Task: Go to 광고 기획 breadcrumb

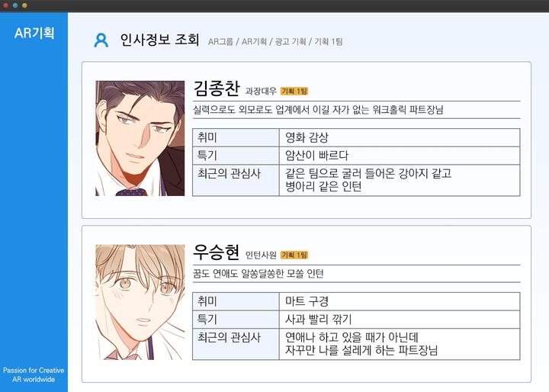Action: [291, 42]
